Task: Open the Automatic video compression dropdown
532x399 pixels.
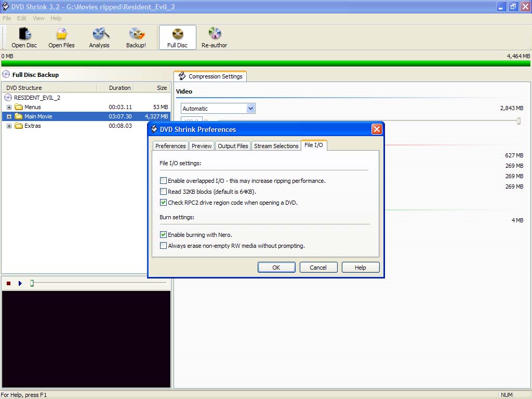Action: [x=251, y=109]
